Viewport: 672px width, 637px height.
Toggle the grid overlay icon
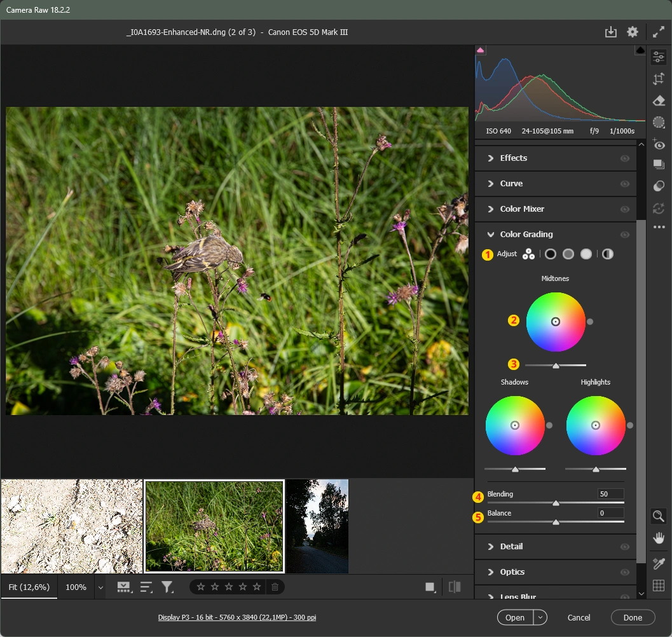click(x=659, y=586)
